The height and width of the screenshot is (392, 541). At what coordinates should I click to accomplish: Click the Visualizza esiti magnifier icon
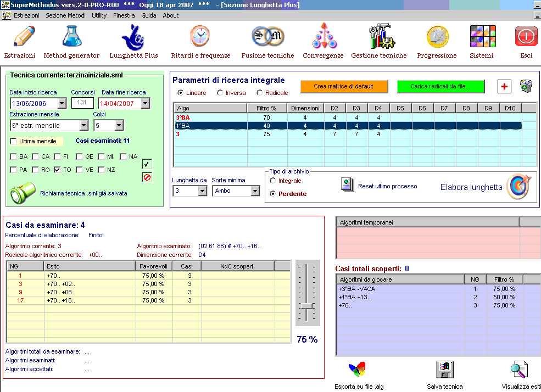point(519,370)
